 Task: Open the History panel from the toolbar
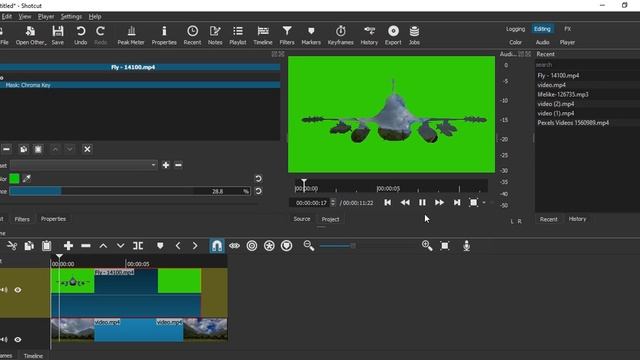click(x=369, y=35)
